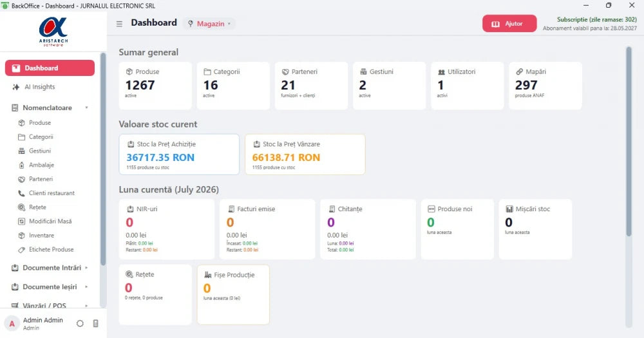Viewport: 644px width, 338px height.
Task: Open Categorii in the sidebar
Action: (41, 136)
